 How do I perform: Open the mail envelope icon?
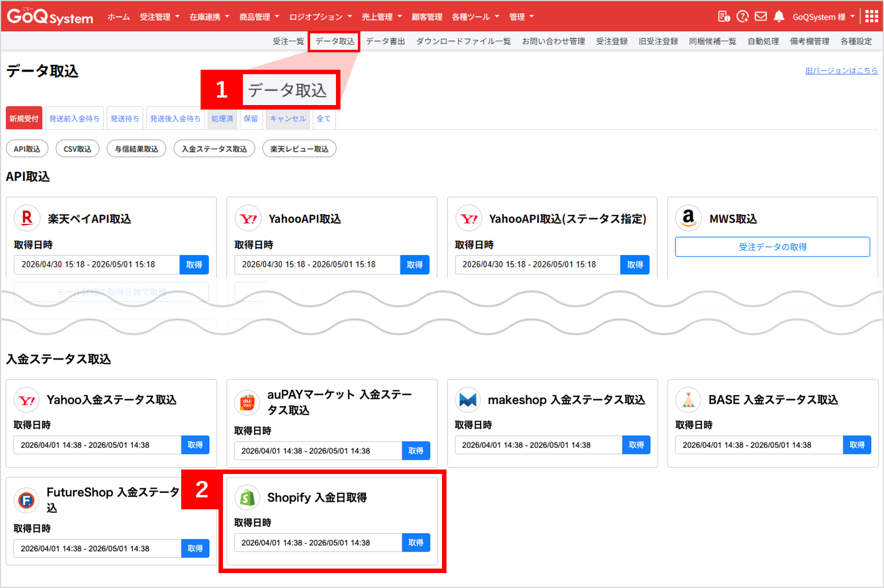pyautogui.click(x=761, y=16)
